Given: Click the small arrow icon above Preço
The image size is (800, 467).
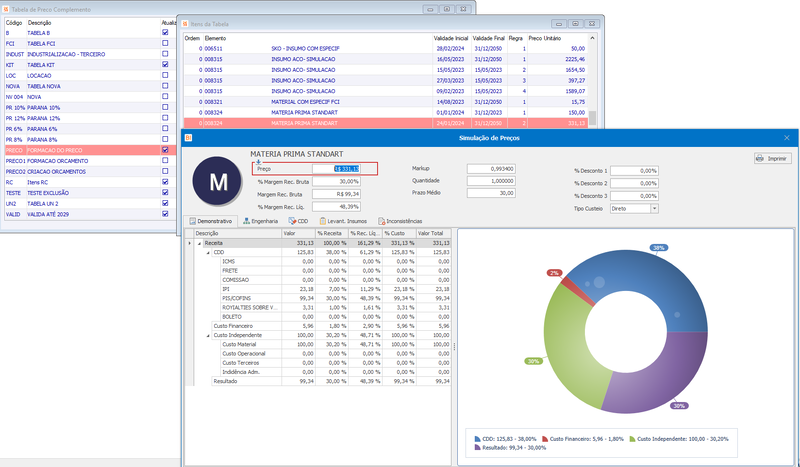Looking at the screenshot, I should click(x=258, y=162).
